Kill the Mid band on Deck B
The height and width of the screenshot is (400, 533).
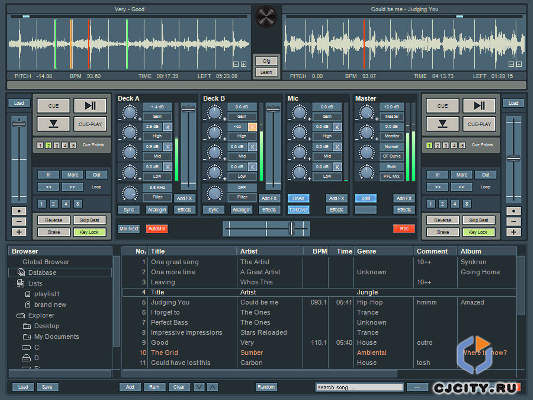253,146
